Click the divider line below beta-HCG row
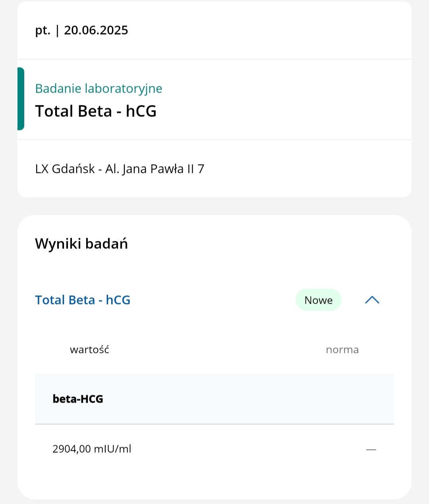 click(x=214, y=424)
